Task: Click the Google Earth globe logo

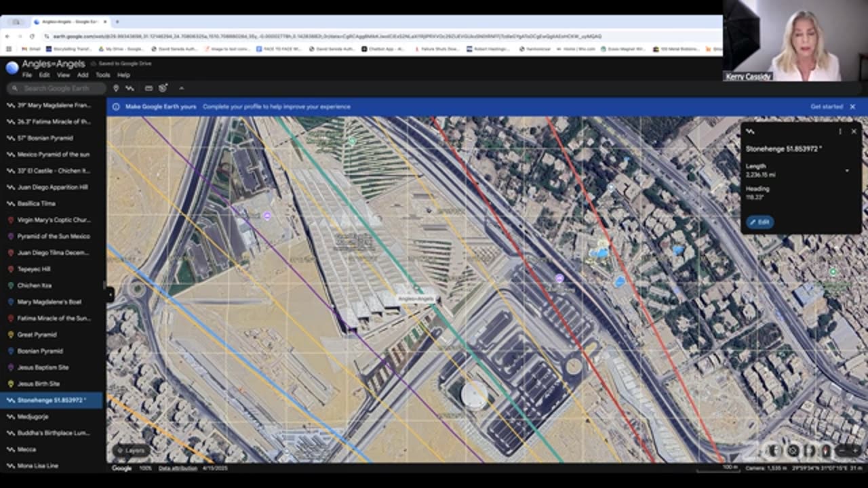Action: [12, 67]
